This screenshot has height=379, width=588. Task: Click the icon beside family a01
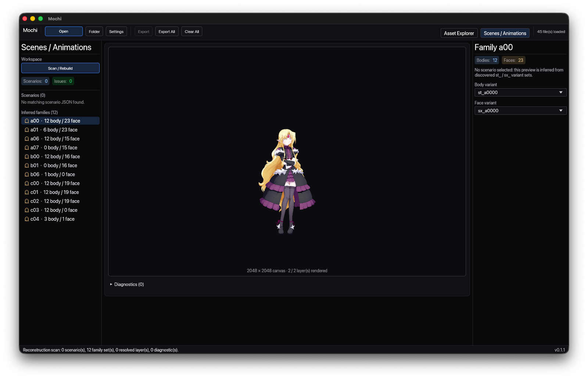(x=27, y=130)
